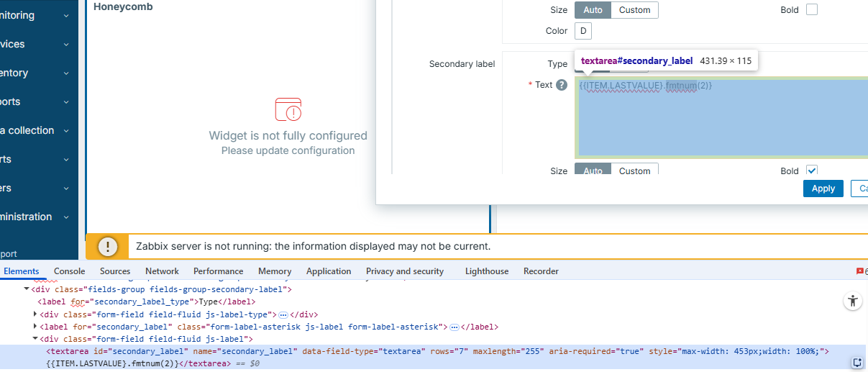Collapse the fields-group-secondary-label div node
Screen dimensions: 868x372
(x=27, y=289)
